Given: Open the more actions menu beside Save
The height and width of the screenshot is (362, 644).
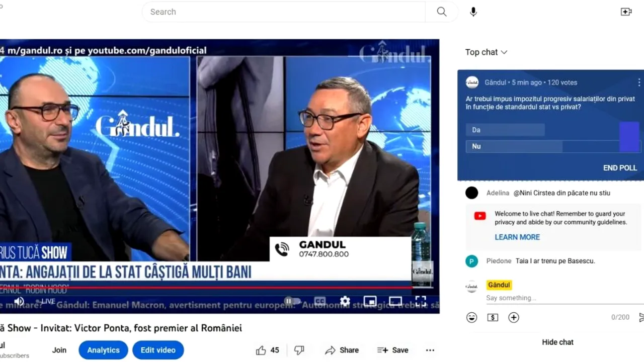Looking at the screenshot, I should (430, 350).
